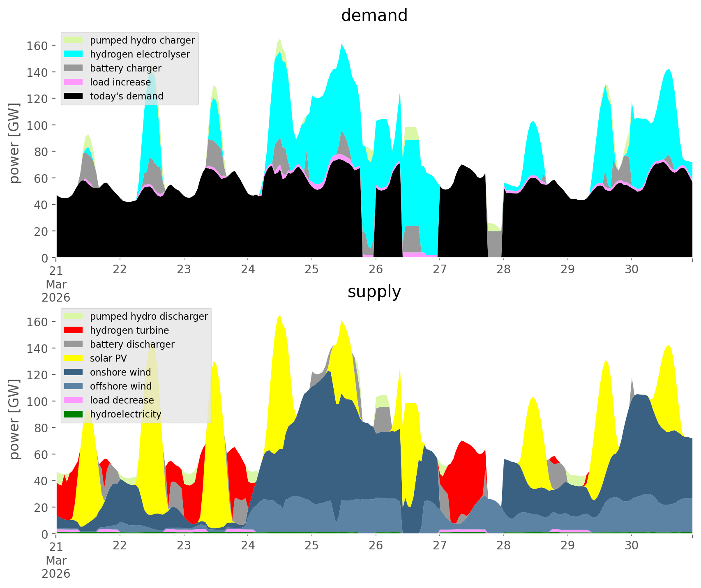Click the pumped hydro discharger legend label
701x588 pixels.
149,316
